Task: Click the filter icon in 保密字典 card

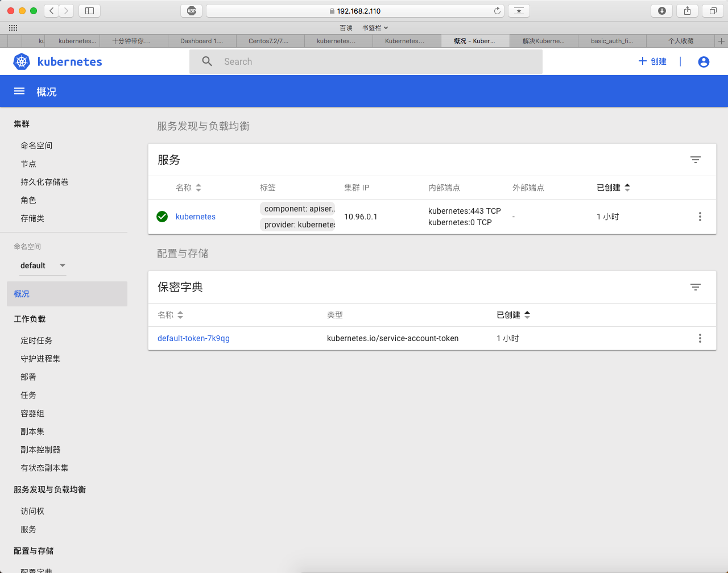Action: point(695,287)
